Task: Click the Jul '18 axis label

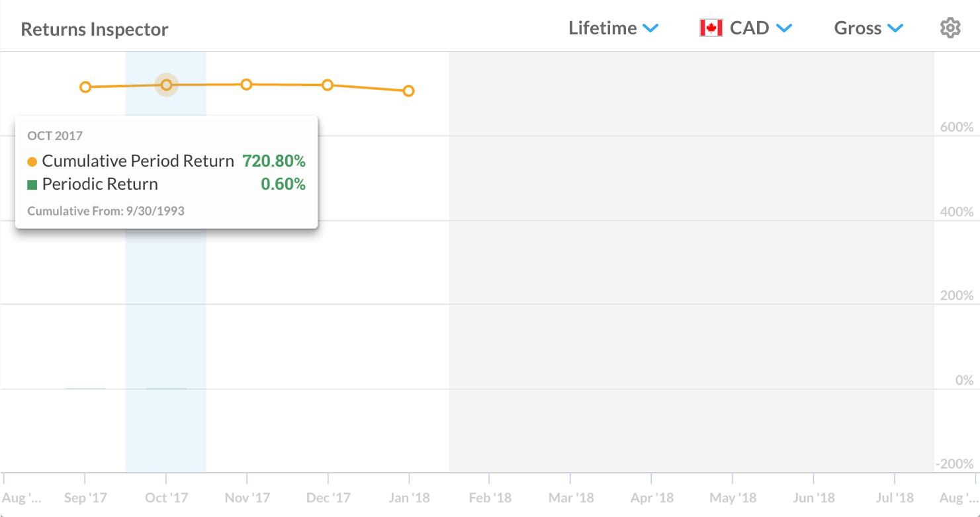Action: click(894, 498)
